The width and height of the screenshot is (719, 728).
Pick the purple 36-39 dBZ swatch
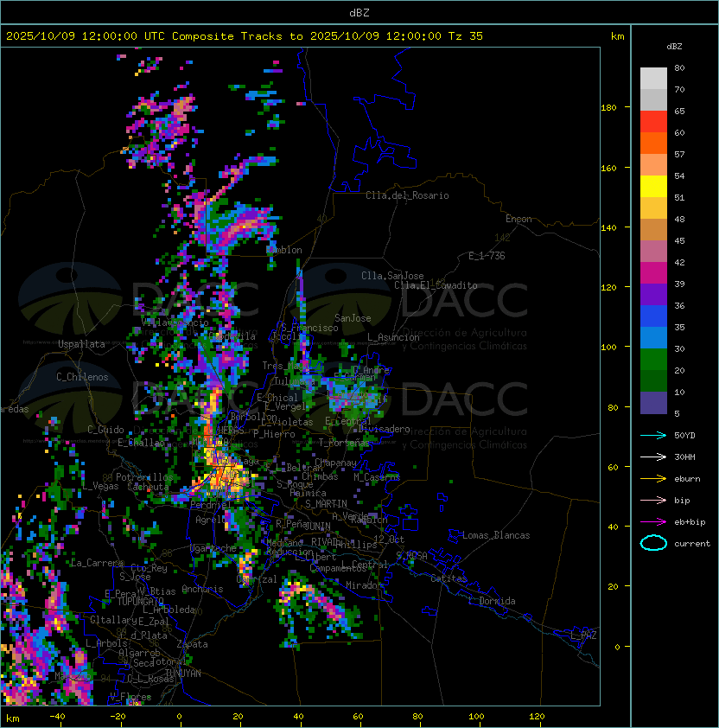point(653,295)
